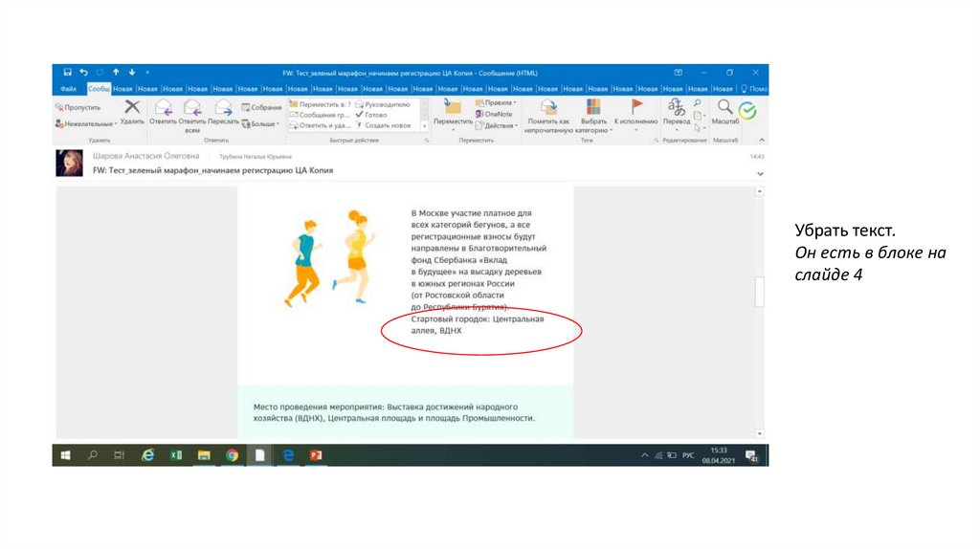Click the Готово quick action

(371, 114)
